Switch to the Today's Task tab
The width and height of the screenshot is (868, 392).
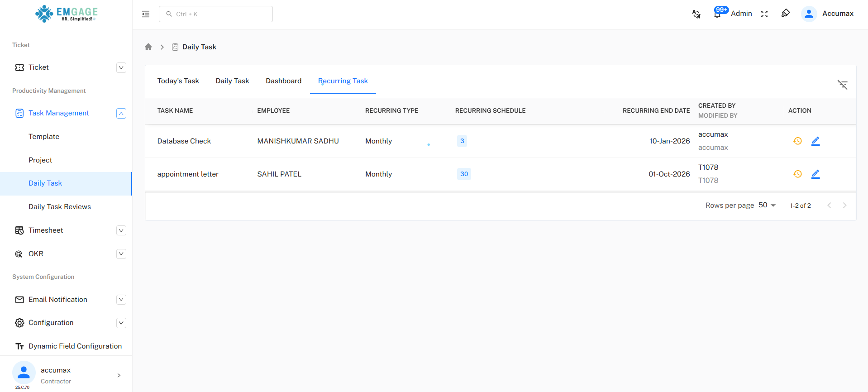(178, 81)
